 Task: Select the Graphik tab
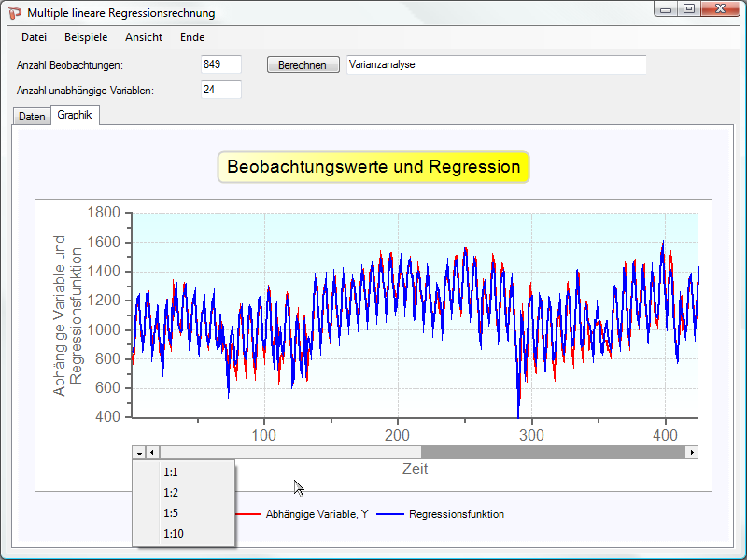[75, 116]
